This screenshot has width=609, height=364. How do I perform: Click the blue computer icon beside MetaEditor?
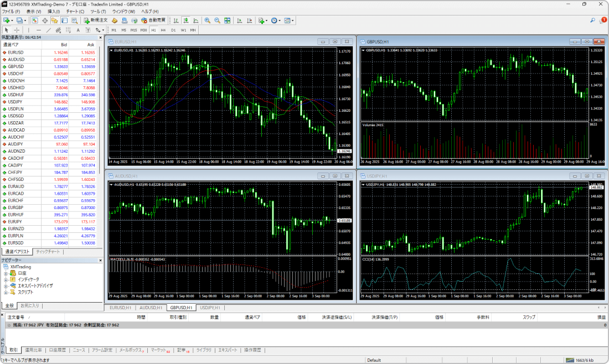pyautogui.click(x=124, y=20)
